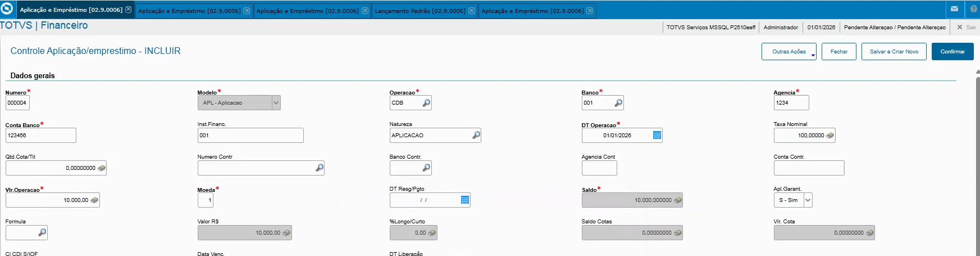Focus the Conta Contr. input field
The width and height of the screenshot is (980, 256).
[x=809, y=168]
